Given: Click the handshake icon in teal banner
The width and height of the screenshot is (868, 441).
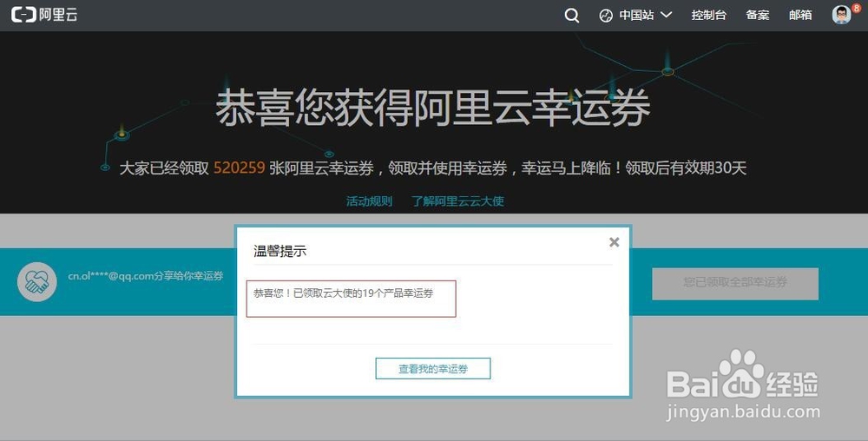Looking at the screenshot, I should coord(37,281).
